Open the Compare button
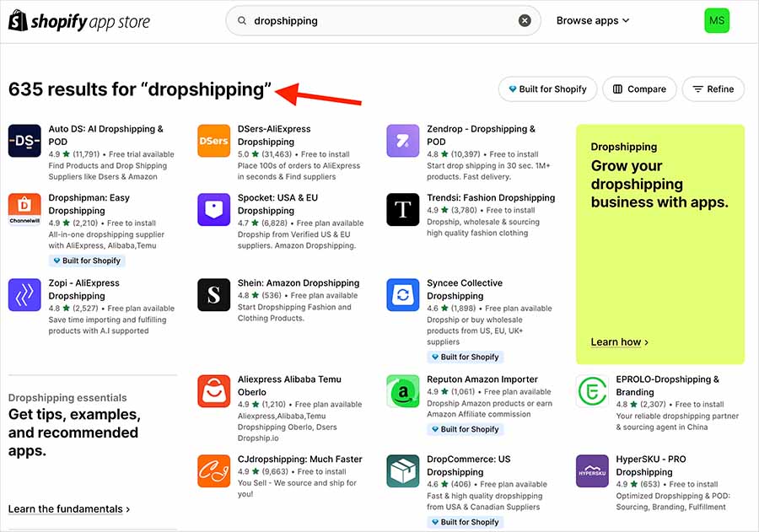 pyautogui.click(x=639, y=89)
